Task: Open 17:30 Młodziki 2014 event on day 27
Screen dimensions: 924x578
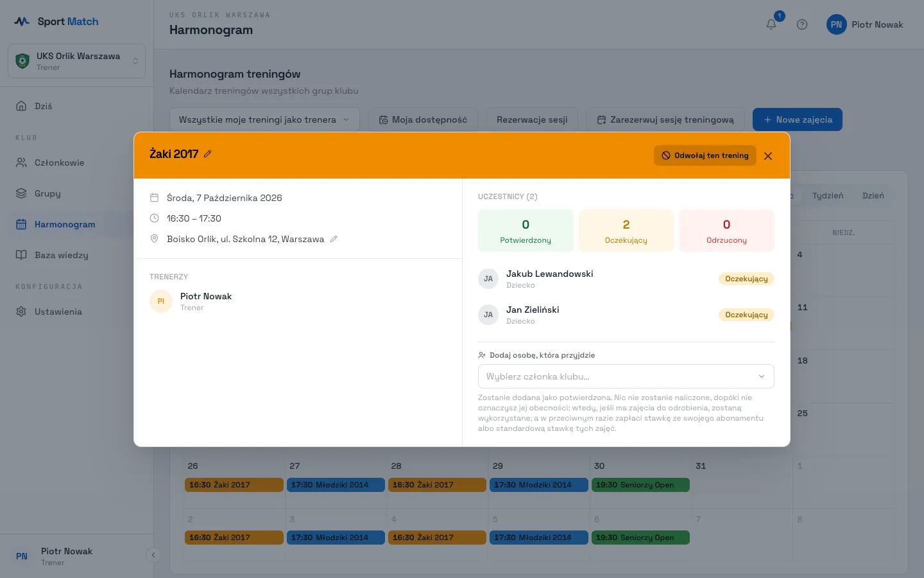Action: pos(336,485)
